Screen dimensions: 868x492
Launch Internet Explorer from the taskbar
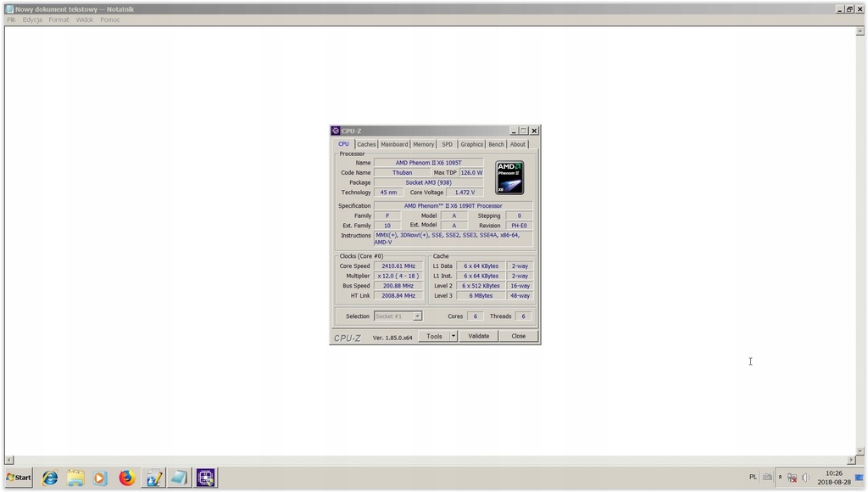pyautogui.click(x=50, y=478)
